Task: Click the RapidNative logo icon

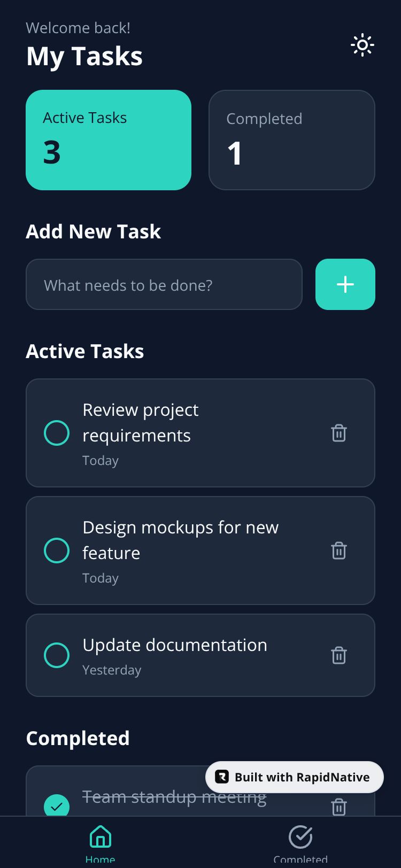Action: click(x=222, y=777)
